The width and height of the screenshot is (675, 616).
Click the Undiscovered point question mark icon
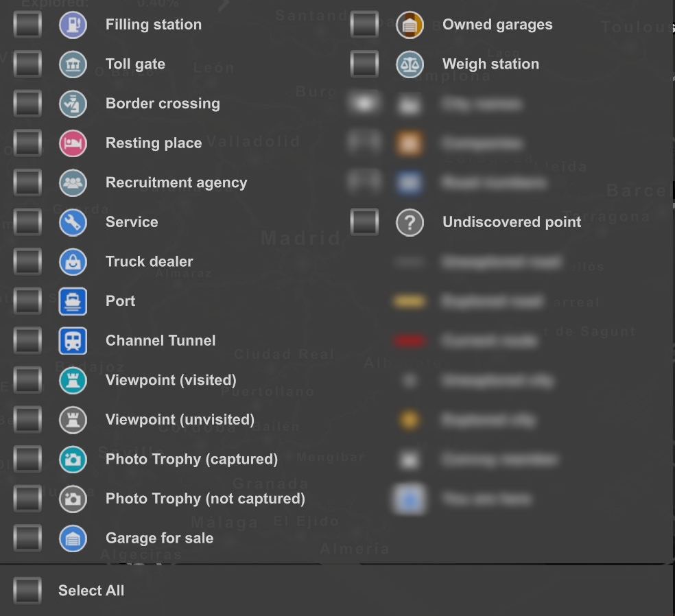(410, 222)
